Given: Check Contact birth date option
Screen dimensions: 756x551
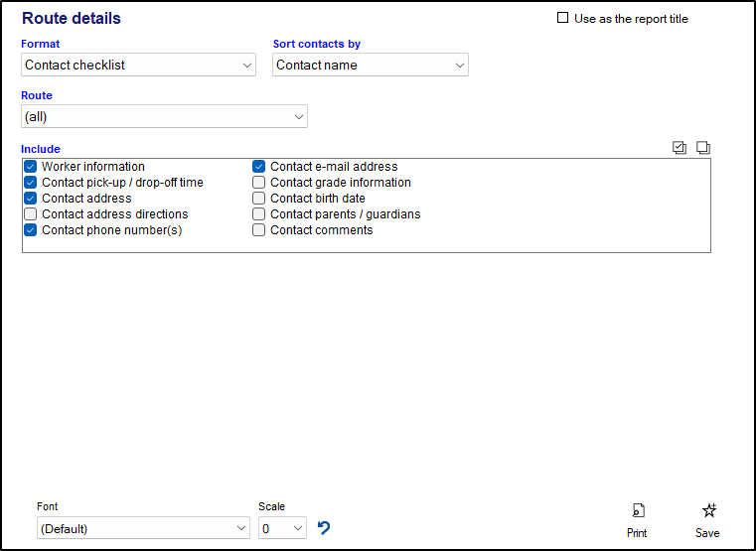Looking at the screenshot, I should (259, 199).
